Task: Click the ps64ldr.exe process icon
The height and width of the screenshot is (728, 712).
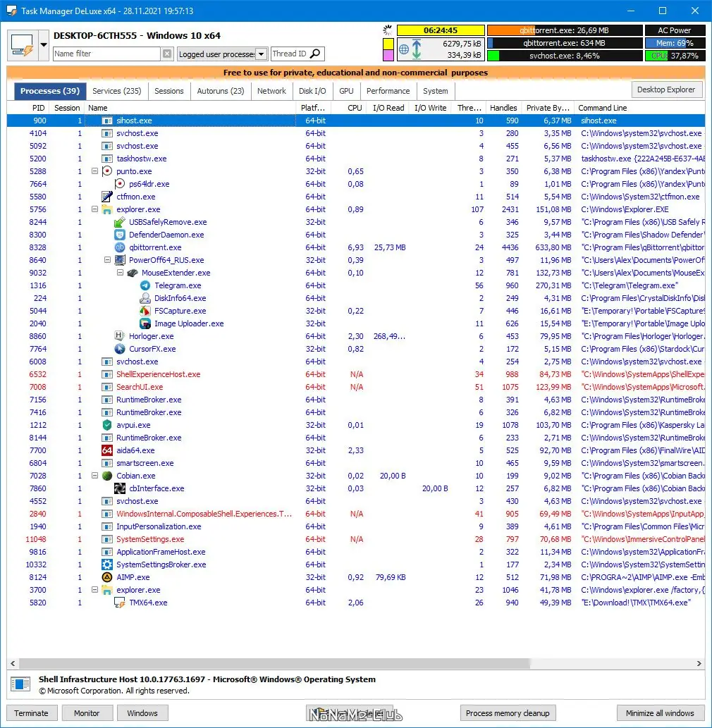Action: [x=120, y=184]
